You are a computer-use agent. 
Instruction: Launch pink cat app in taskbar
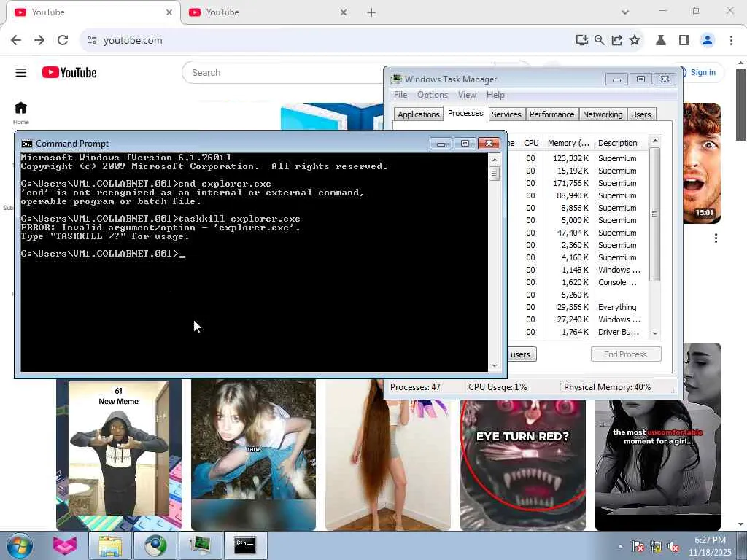pyautogui.click(x=65, y=545)
